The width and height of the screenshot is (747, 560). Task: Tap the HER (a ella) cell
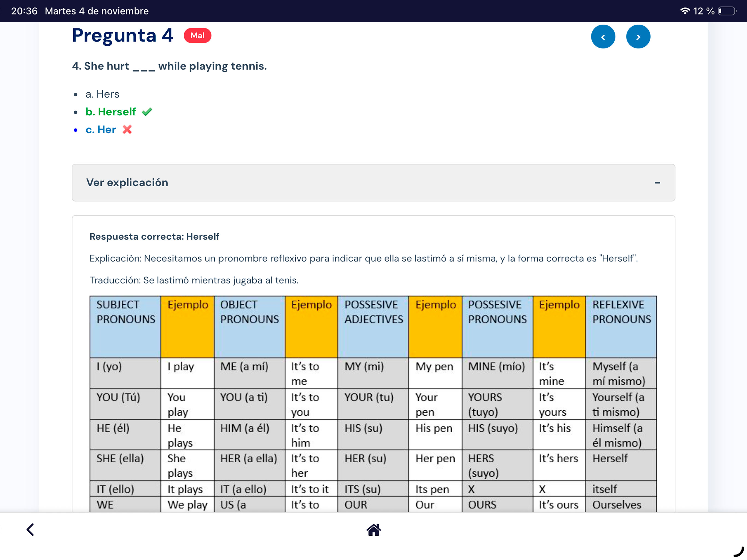tap(249, 465)
